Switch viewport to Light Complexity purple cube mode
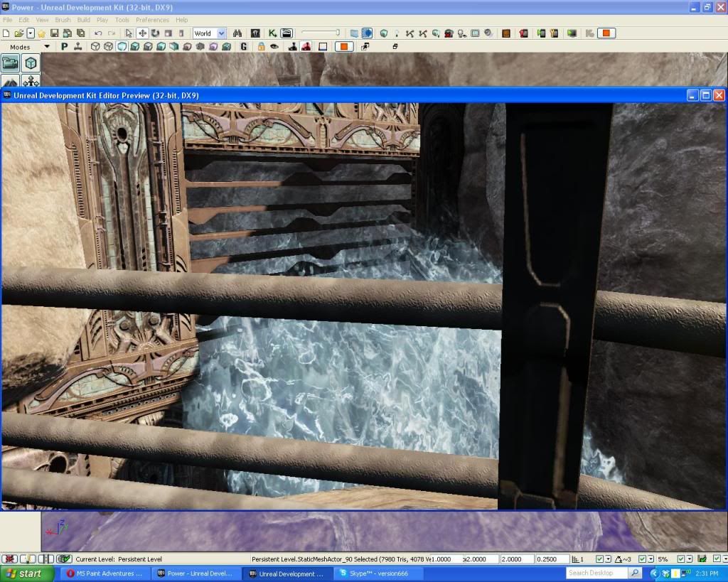This screenshot has width=728, height=582. pyautogui.click(x=213, y=46)
